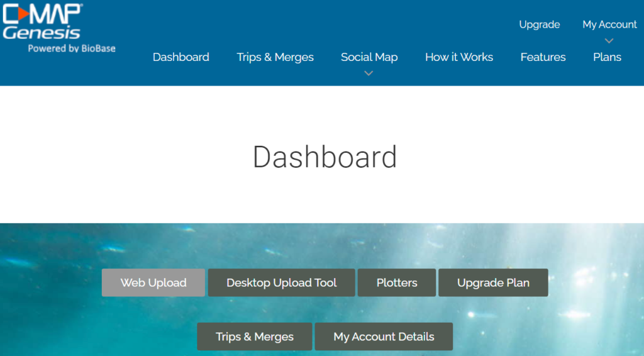
Task: Click the Web Upload button
Action: point(153,282)
